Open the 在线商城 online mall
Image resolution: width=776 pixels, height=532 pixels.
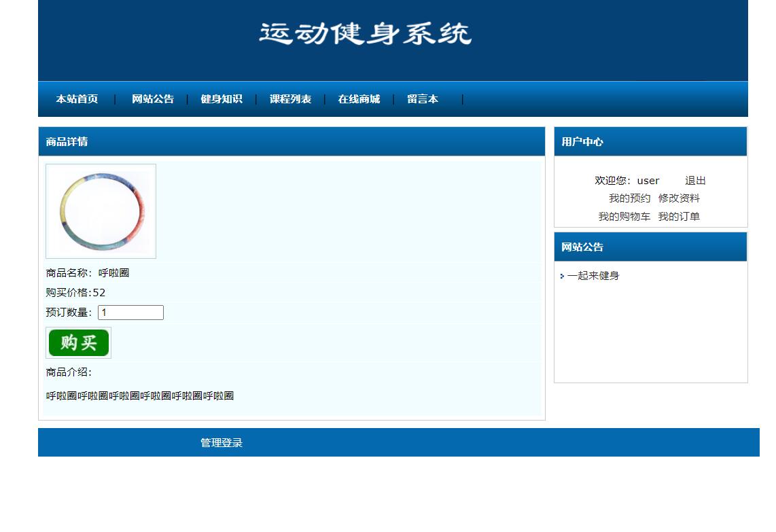360,99
